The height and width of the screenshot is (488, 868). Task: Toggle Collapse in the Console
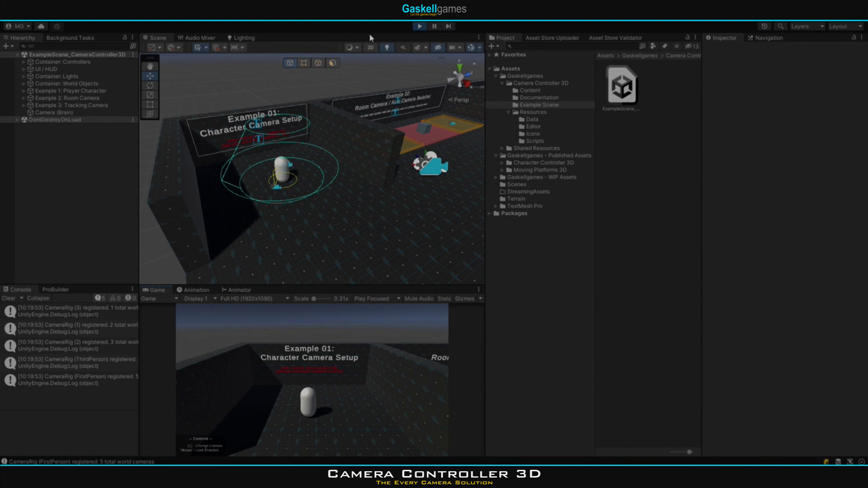[38, 298]
